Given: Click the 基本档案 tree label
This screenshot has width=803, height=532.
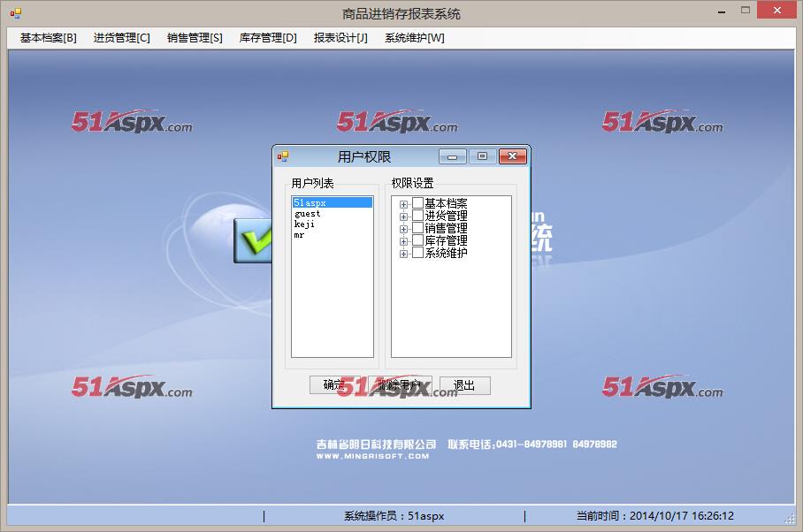Looking at the screenshot, I should tap(446, 203).
